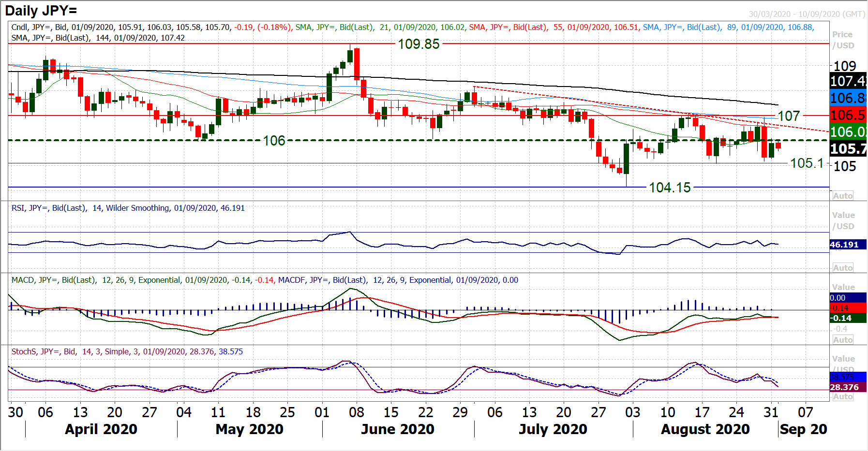Click the green MACD value tag -0.14
The image size is (868, 451).
[x=848, y=318]
